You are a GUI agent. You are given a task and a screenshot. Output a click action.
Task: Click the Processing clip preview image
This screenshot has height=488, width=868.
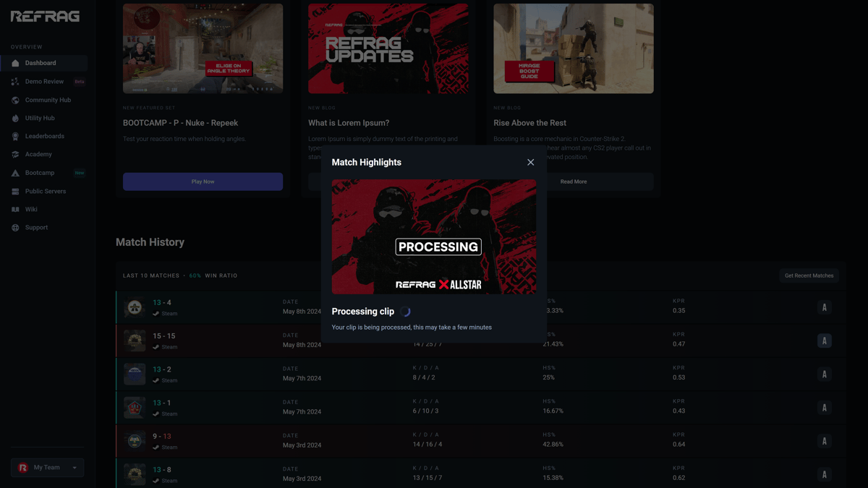(x=434, y=236)
